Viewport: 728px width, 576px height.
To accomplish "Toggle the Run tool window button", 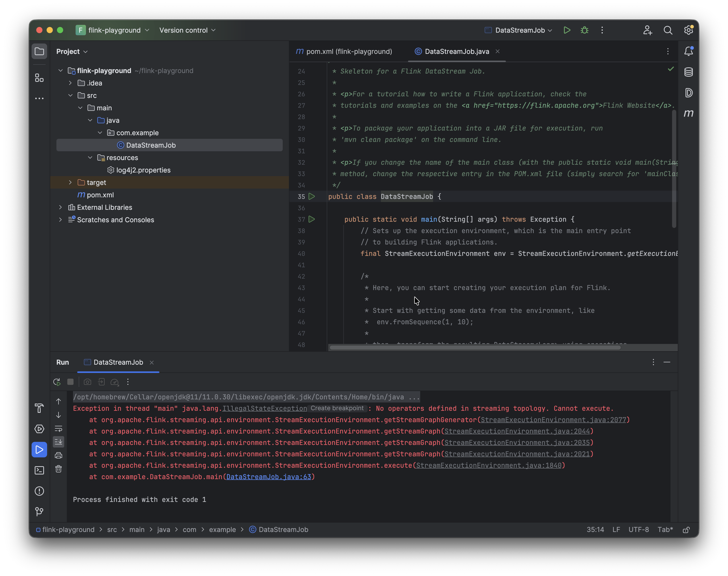I will (x=39, y=450).
